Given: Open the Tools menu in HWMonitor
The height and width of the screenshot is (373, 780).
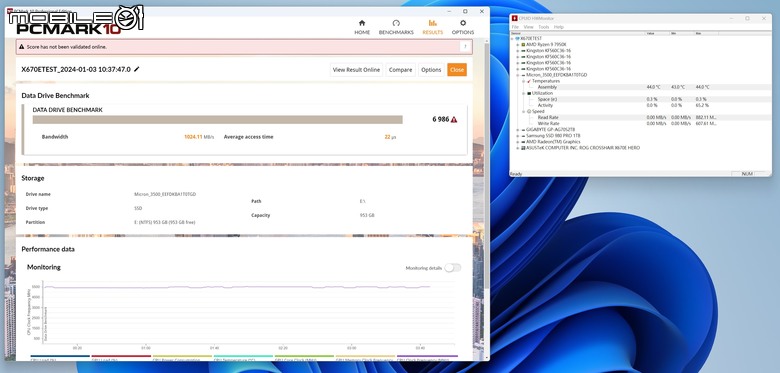Looking at the screenshot, I should point(544,27).
